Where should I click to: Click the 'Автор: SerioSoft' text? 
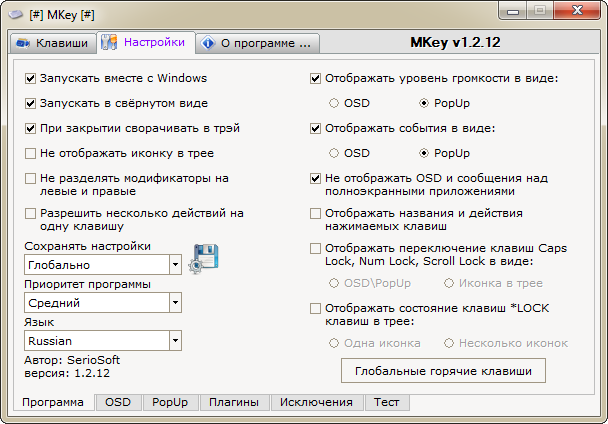point(72,360)
